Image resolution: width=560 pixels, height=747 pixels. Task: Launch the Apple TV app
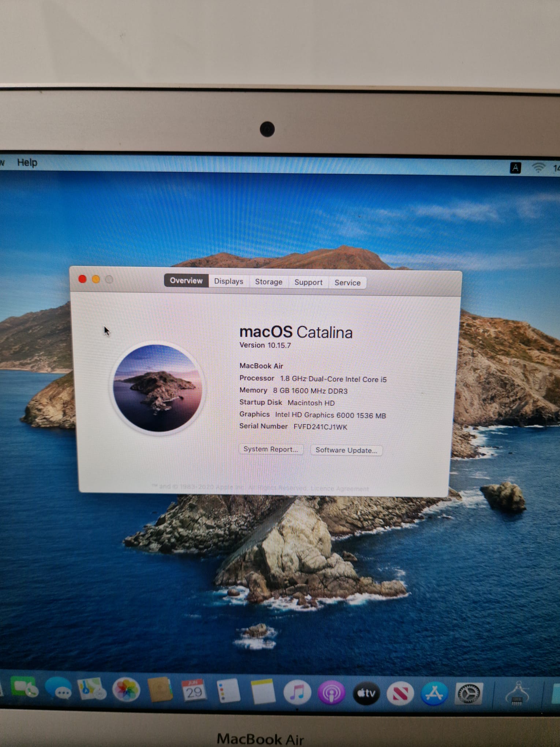pos(366,693)
